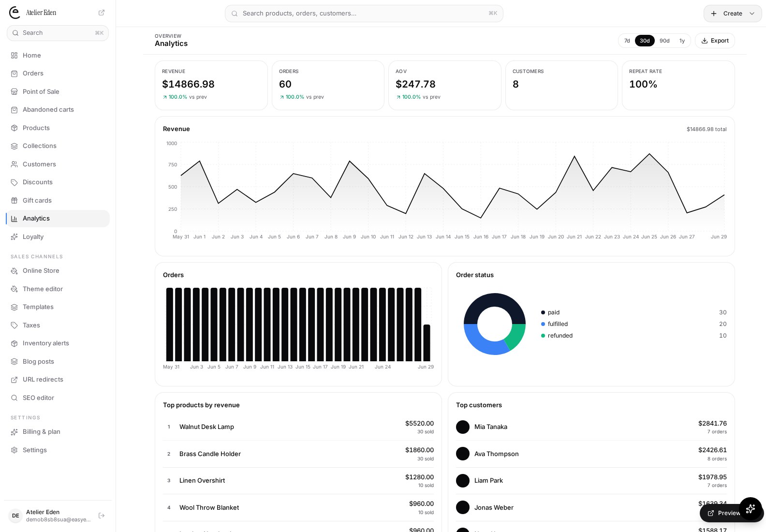Click the Discounts tag icon
The image size is (766, 532).
tap(15, 182)
